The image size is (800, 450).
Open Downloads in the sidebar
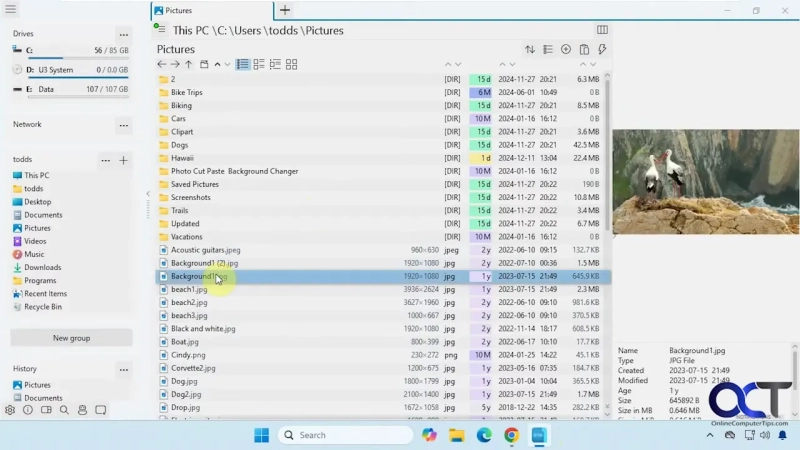coord(42,267)
